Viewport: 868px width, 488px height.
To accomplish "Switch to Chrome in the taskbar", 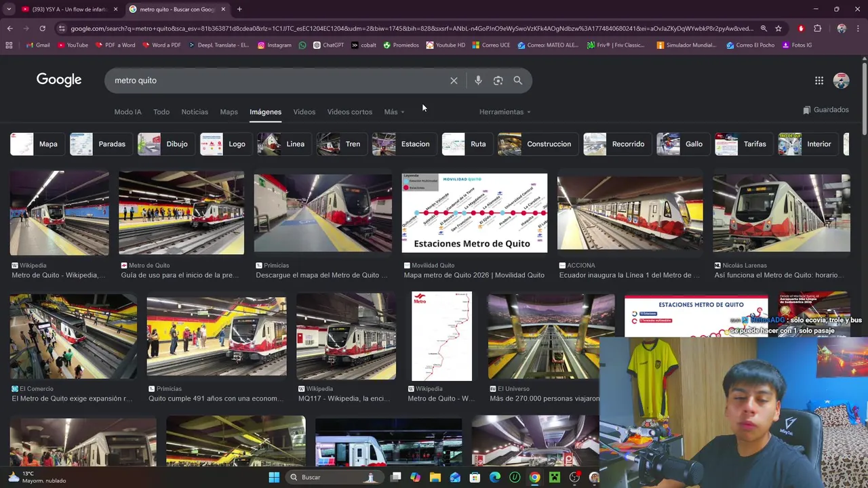I will coord(535,477).
